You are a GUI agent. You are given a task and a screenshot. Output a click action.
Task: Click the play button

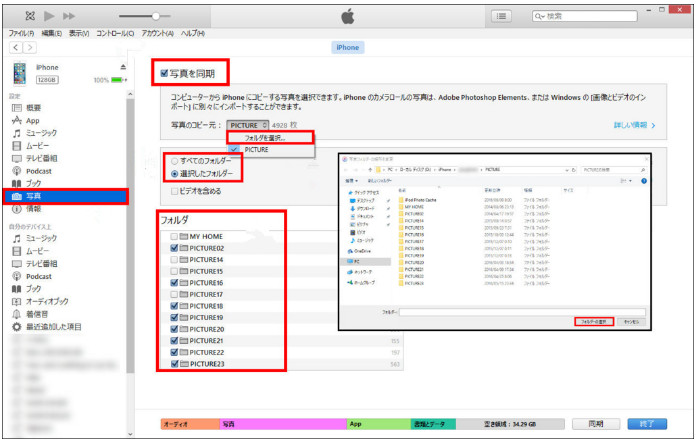point(49,16)
